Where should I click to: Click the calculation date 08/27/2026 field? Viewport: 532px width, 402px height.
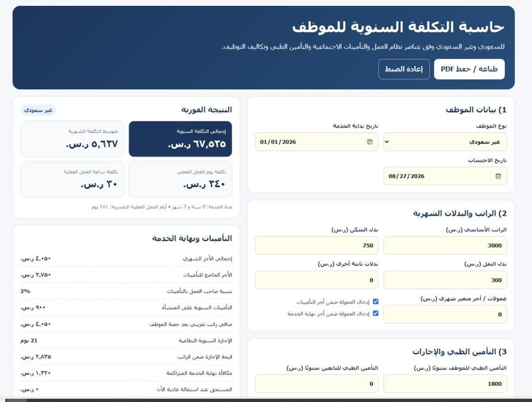tap(445, 176)
